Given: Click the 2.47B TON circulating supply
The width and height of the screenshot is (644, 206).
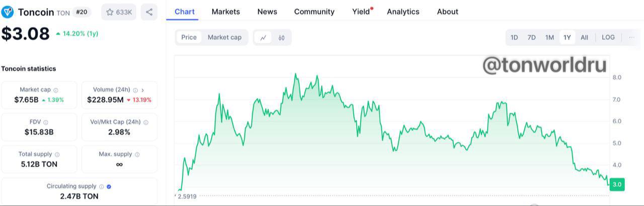Looking at the screenshot, I should [x=79, y=196].
